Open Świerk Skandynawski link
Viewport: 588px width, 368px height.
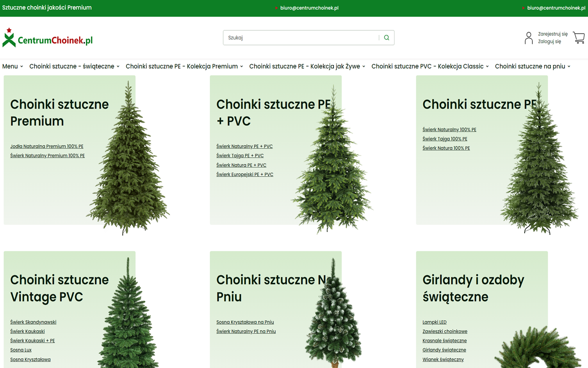tap(33, 322)
